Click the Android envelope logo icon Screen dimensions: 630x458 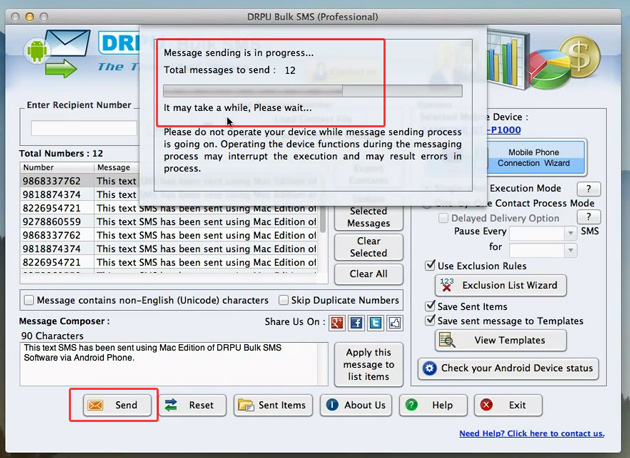[x=58, y=52]
